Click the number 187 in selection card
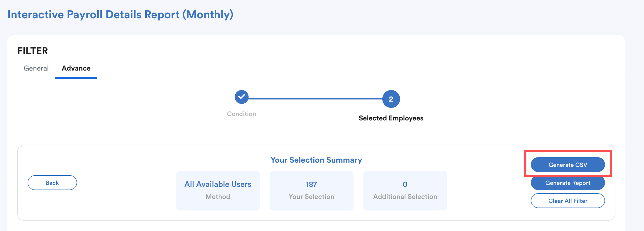Image resolution: width=644 pixels, height=231 pixels. pos(311,184)
